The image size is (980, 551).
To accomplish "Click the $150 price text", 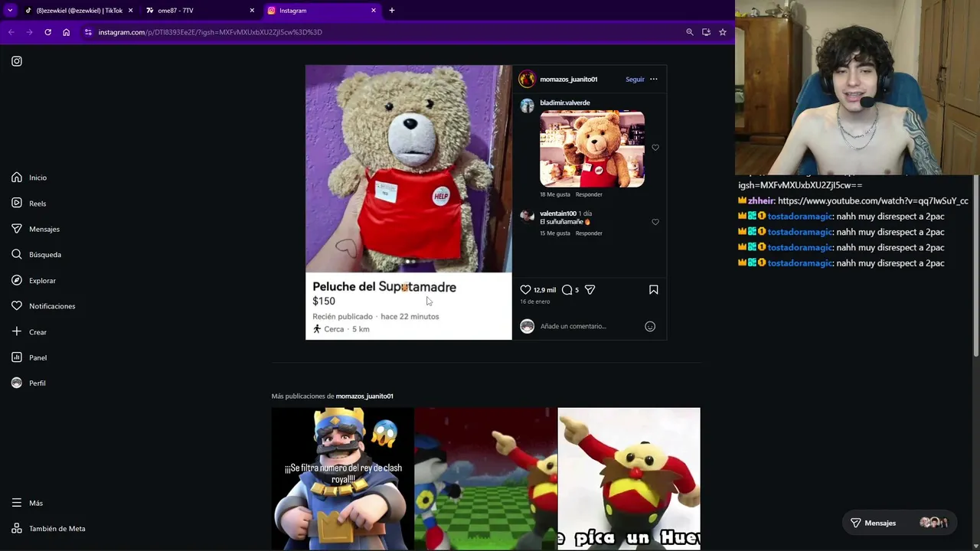I will pyautogui.click(x=324, y=302).
